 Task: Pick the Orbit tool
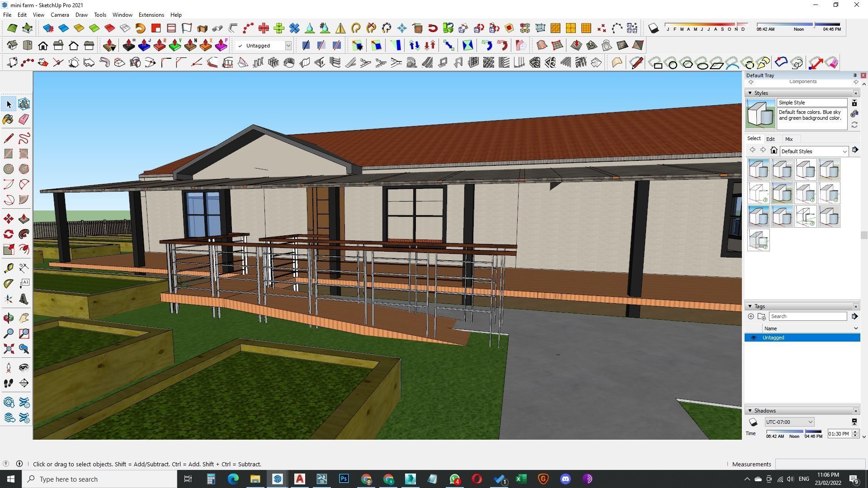click(x=8, y=318)
